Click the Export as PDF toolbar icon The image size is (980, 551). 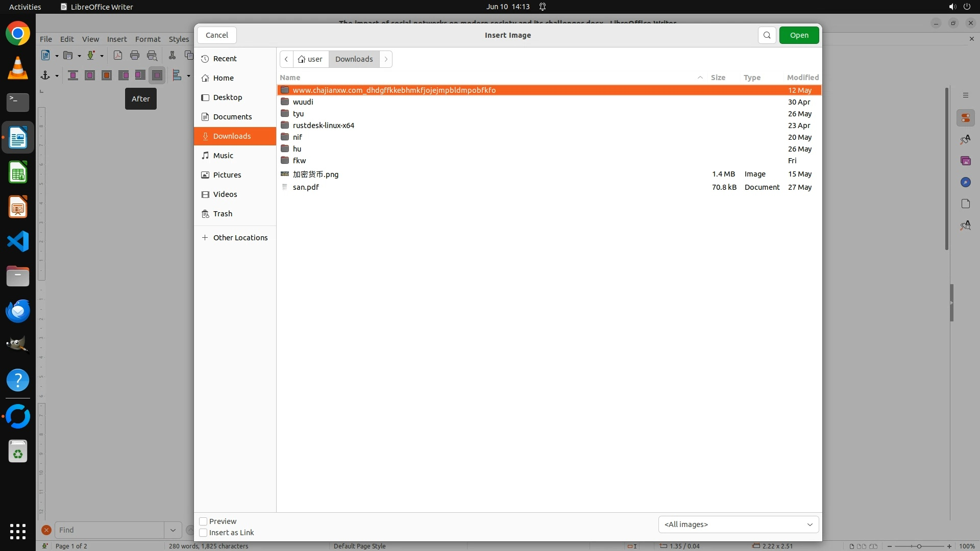point(118,56)
